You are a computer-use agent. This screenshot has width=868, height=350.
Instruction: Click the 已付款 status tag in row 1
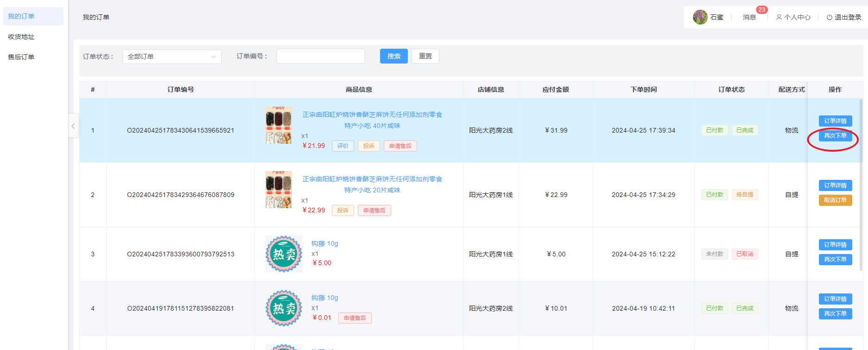pyautogui.click(x=715, y=130)
